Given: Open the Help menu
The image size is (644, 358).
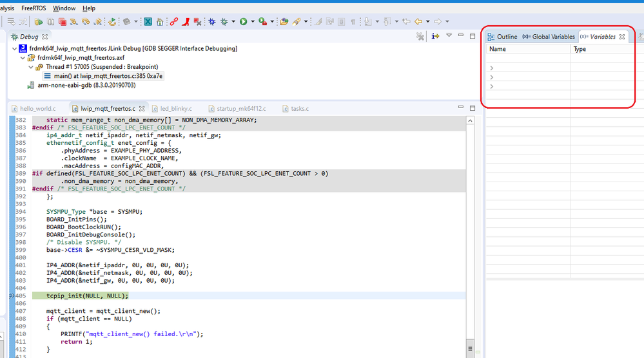Looking at the screenshot, I should [89, 8].
